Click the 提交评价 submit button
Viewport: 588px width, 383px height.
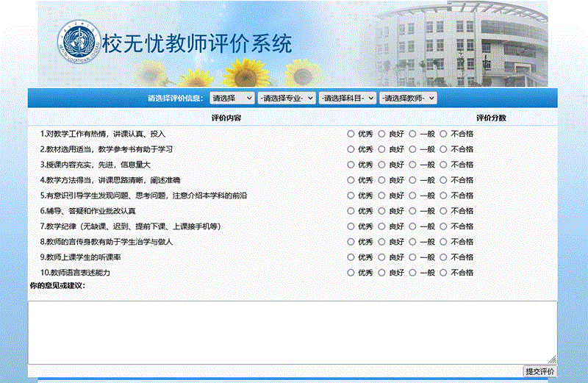[x=539, y=372]
